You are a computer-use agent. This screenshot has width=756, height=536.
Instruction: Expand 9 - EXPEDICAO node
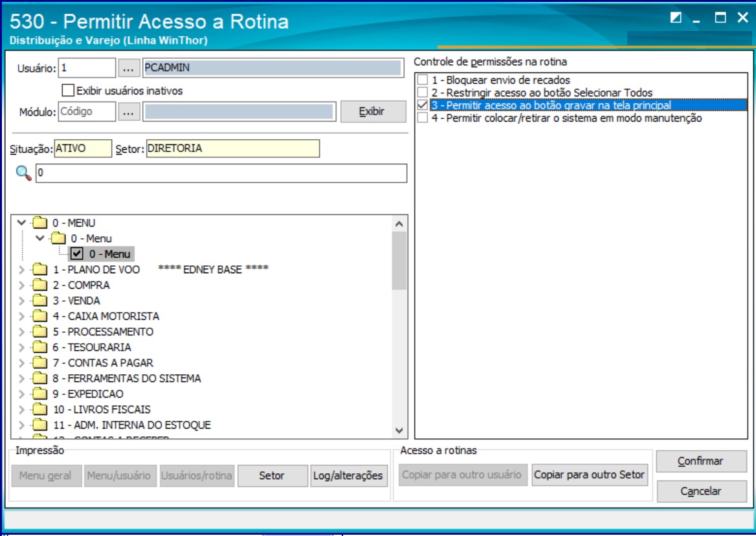pos(21,394)
